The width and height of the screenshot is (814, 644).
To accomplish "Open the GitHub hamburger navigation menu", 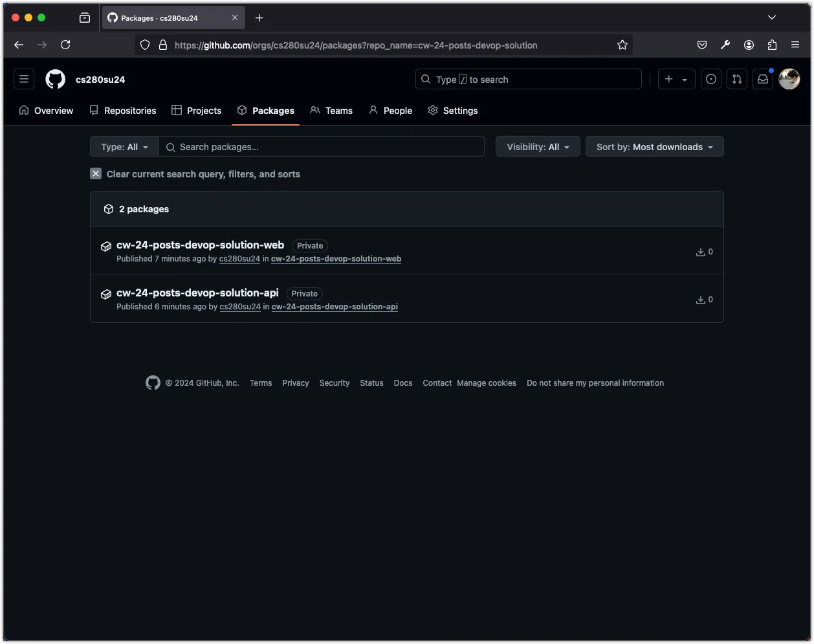I will pyautogui.click(x=24, y=79).
